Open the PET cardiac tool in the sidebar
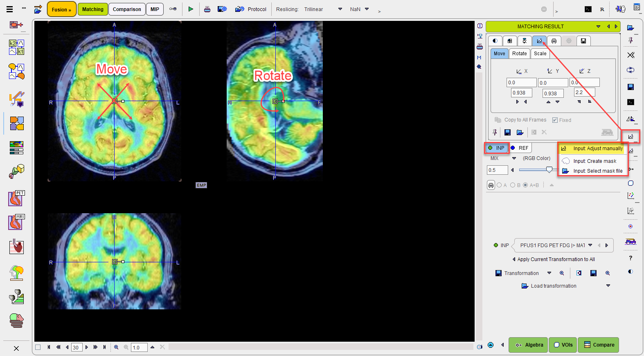 pos(17,198)
